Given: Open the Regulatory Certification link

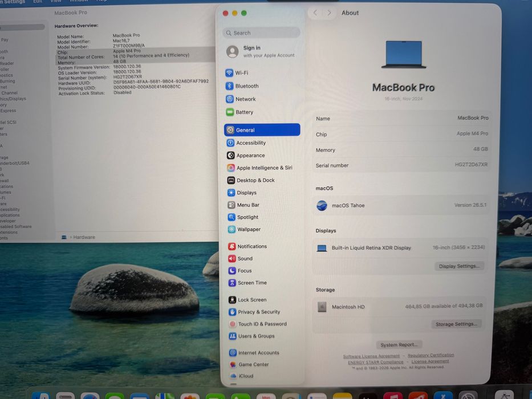Looking at the screenshot, I should point(431,355).
